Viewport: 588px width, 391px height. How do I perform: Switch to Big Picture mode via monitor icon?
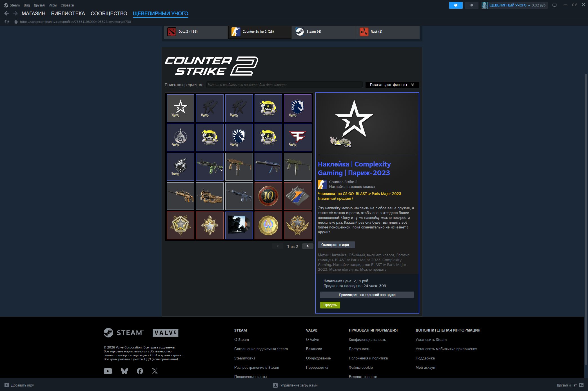click(554, 5)
